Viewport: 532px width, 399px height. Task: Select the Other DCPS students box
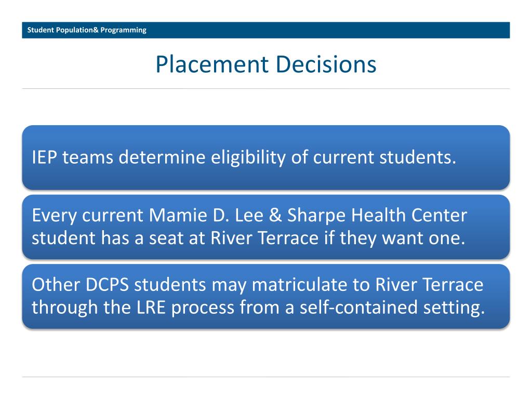pos(266,296)
